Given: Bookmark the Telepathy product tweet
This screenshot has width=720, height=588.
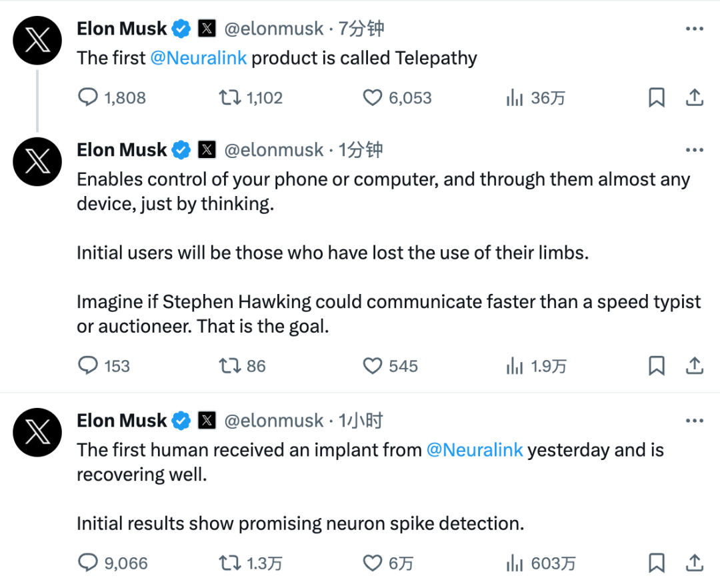Looking at the screenshot, I should (657, 98).
